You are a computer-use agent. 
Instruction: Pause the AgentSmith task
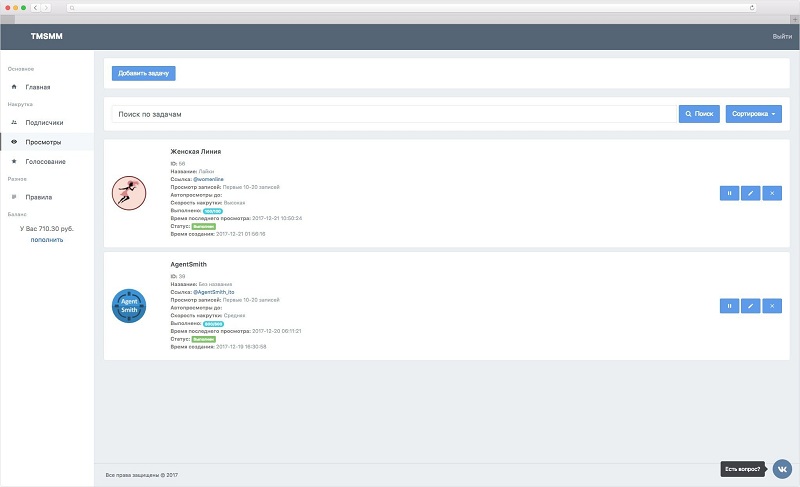pos(729,306)
